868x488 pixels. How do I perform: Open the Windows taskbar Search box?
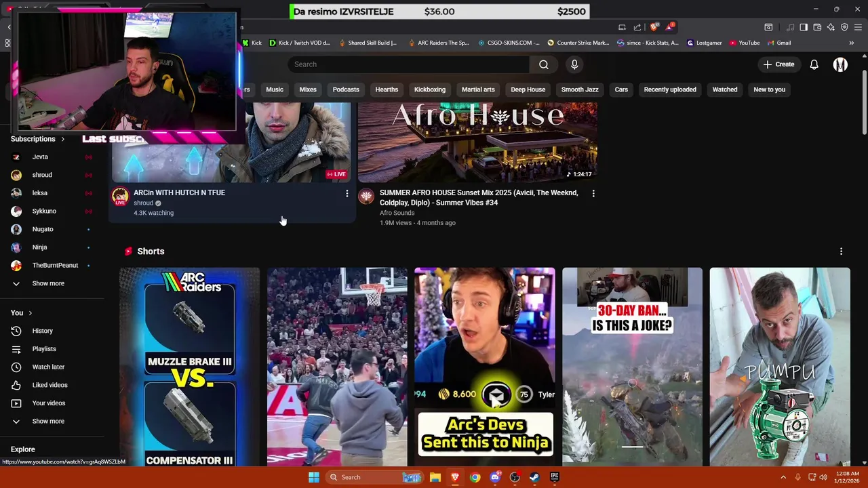click(373, 477)
